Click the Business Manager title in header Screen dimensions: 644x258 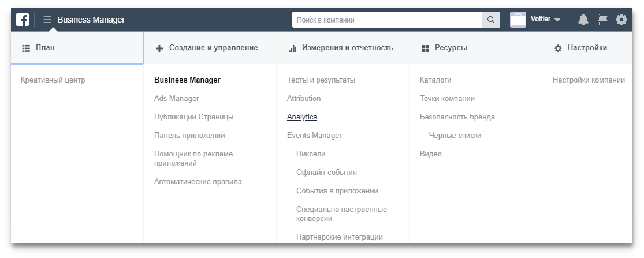pos(91,20)
